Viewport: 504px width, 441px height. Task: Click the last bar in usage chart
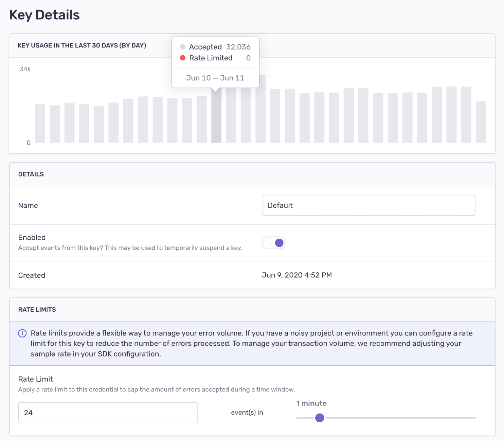(x=481, y=122)
